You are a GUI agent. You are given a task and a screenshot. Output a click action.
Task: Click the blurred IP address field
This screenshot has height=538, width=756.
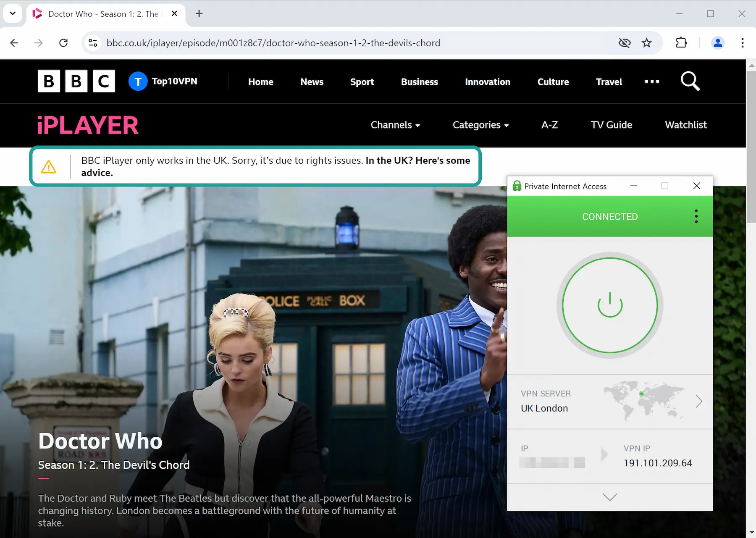[552, 462]
